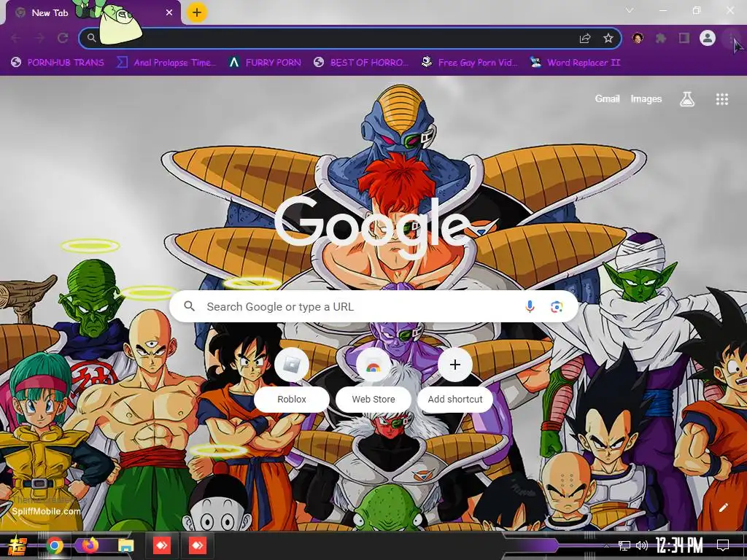Open network status in system tray
The width and height of the screenshot is (747, 560).
(624, 545)
